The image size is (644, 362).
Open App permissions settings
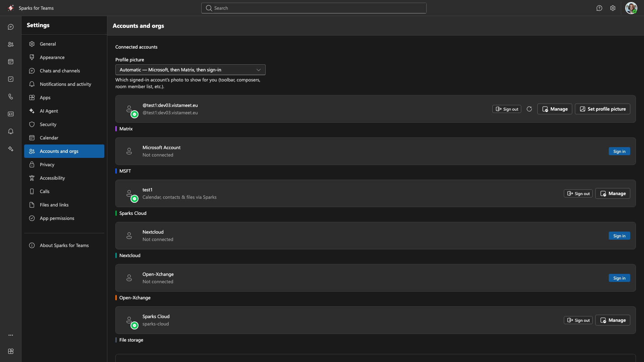64,218
